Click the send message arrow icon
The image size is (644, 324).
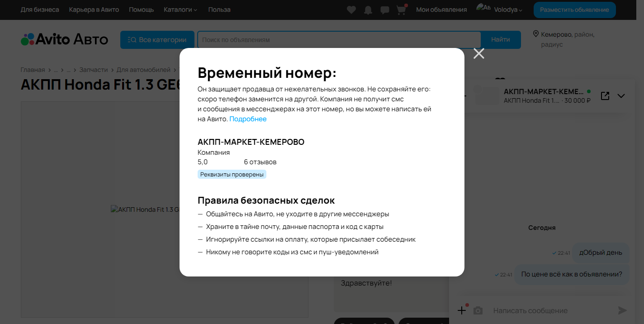623,310
